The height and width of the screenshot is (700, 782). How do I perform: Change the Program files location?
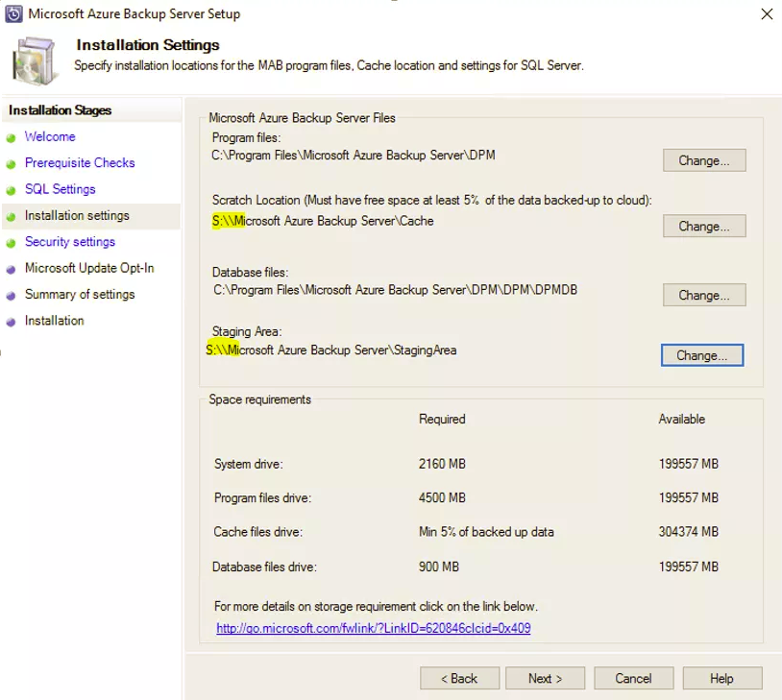tap(704, 160)
